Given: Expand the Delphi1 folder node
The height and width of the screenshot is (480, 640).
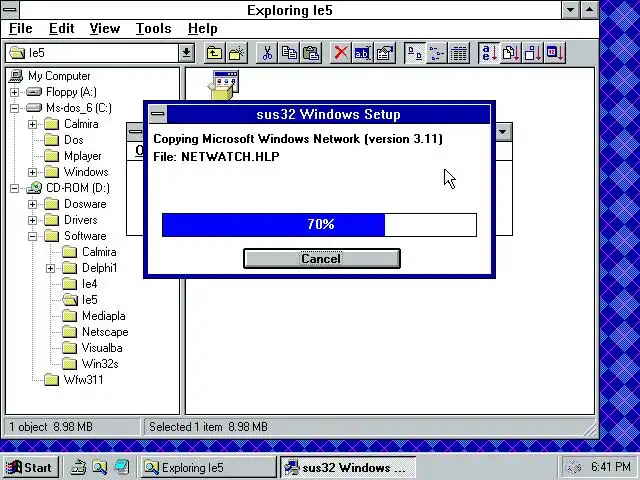Looking at the screenshot, I should (50, 268).
